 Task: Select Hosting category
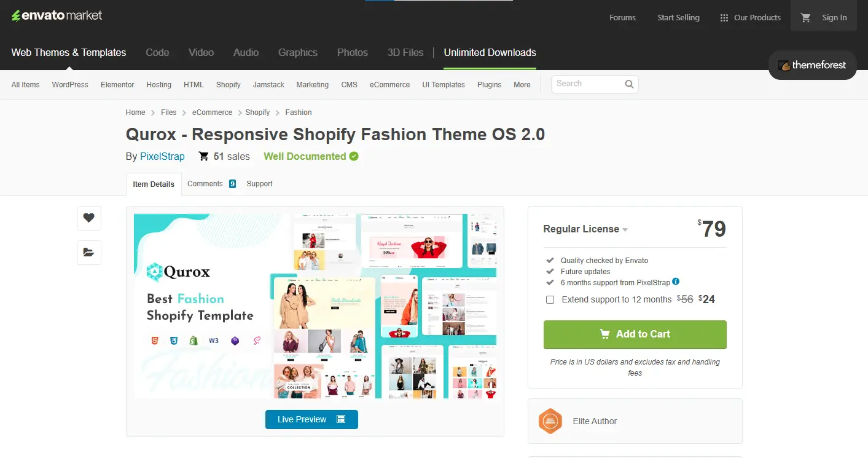click(x=158, y=85)
